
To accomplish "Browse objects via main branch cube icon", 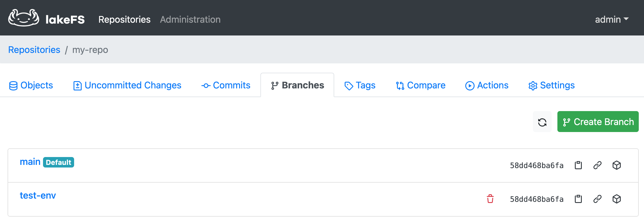I will tap(616, 165).
